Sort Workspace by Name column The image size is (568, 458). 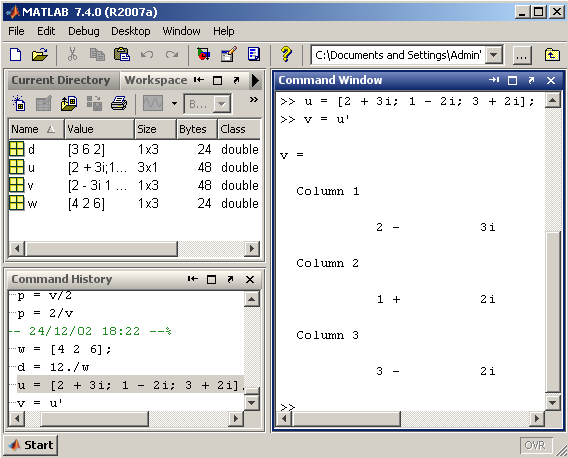tap(36, 129)
